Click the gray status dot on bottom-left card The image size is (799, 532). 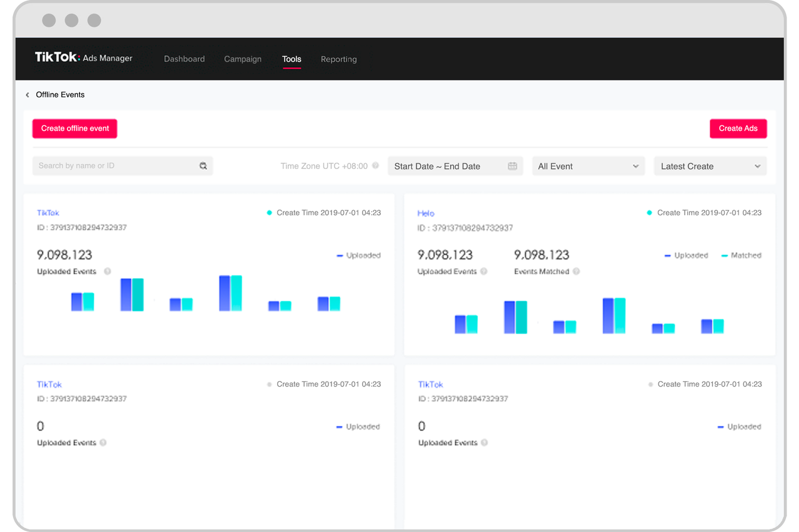(269, 384)
